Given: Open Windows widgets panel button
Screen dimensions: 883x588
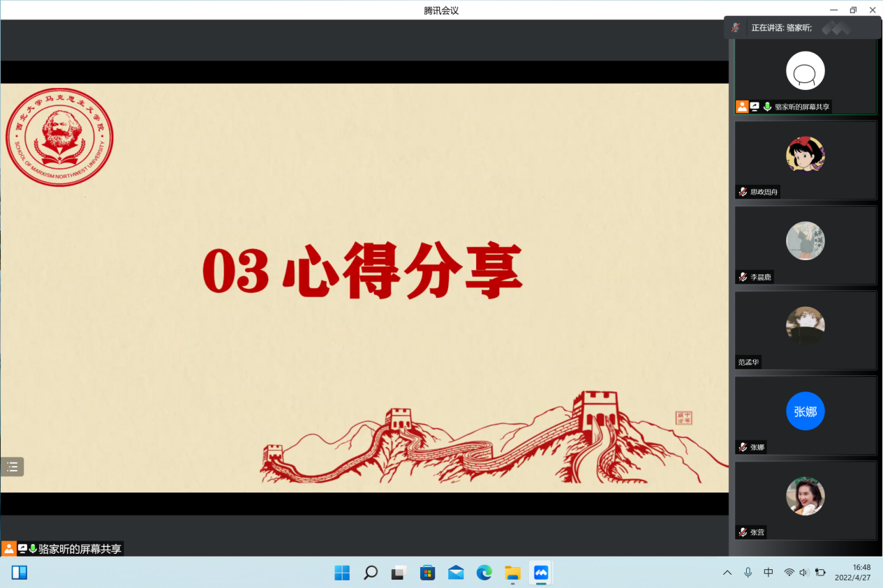Looking at the screenshot, I should (x=20, y=573).
